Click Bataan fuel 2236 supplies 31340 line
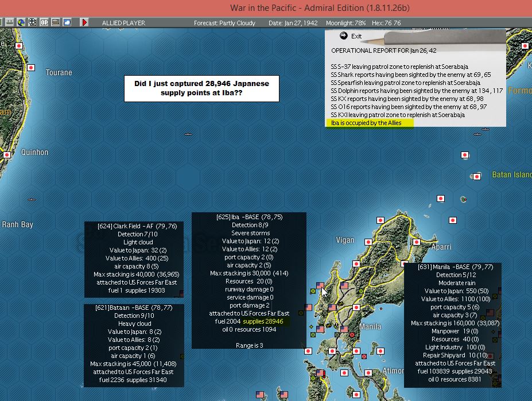The image size is (532, 401). click(133, 380)
